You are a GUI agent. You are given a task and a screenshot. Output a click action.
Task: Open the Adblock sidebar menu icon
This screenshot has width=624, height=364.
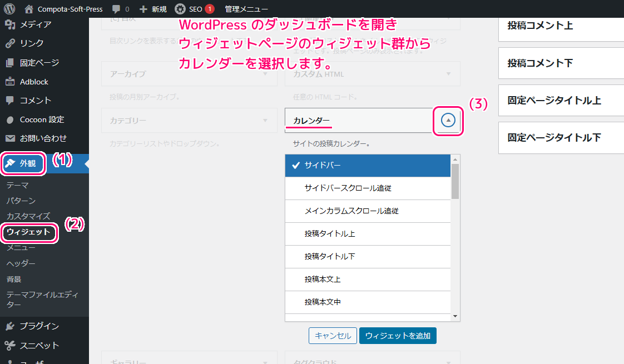[10, 82]
